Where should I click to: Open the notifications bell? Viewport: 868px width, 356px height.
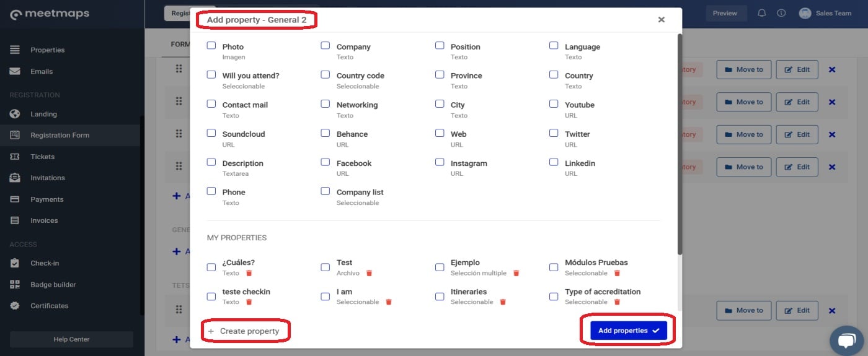coord(762,13)
